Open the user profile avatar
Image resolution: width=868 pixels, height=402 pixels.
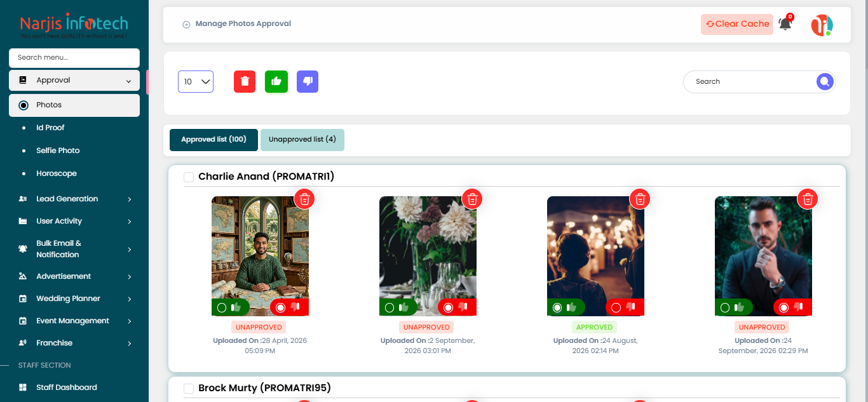[822, 25]
